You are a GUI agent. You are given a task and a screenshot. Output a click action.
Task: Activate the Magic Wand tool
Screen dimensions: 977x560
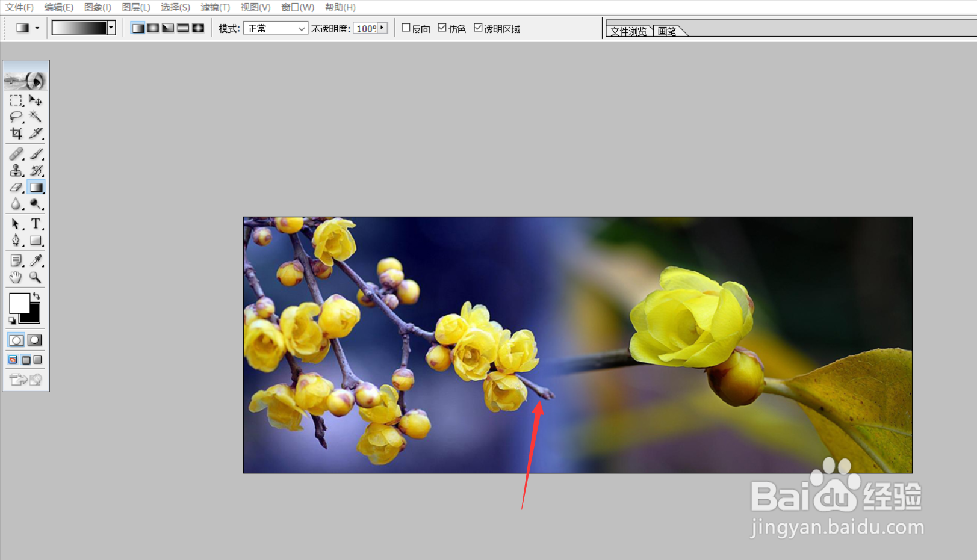click(36, 117)
